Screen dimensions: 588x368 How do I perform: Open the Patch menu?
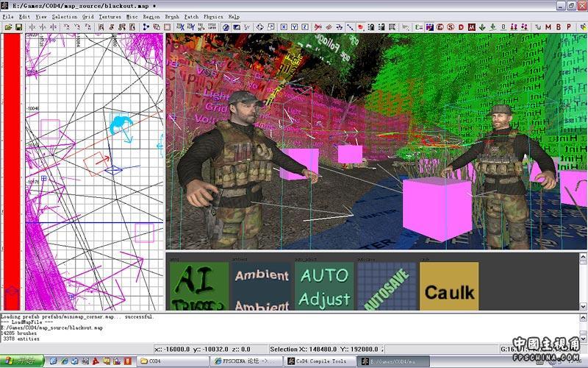coord(191,16)
